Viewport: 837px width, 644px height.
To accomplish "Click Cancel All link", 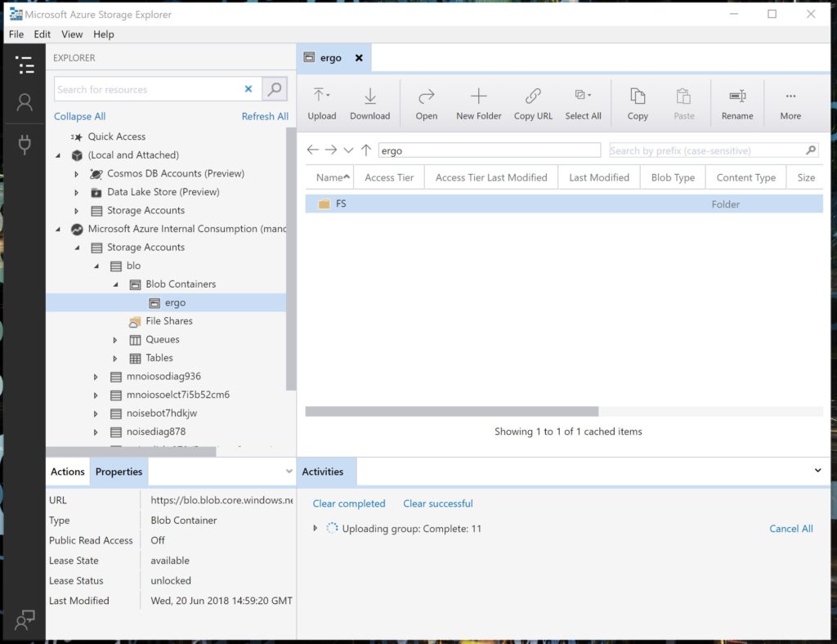I will click(x=790, y=528).
